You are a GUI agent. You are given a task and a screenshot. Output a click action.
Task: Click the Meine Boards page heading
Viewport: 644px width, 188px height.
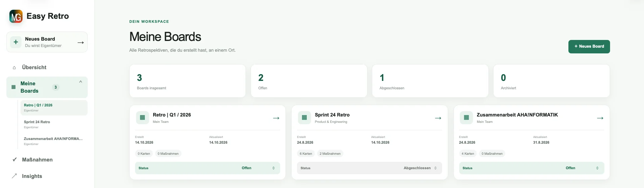pos(165,37)
